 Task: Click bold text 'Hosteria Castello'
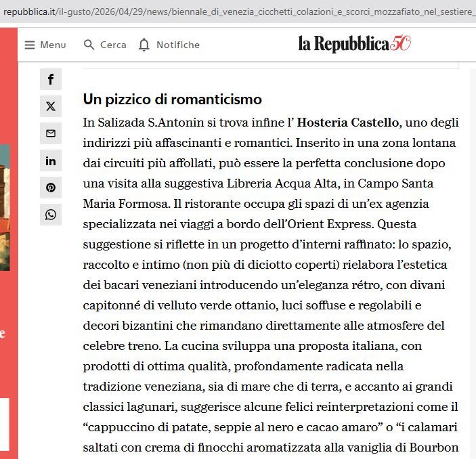(347, 123)
